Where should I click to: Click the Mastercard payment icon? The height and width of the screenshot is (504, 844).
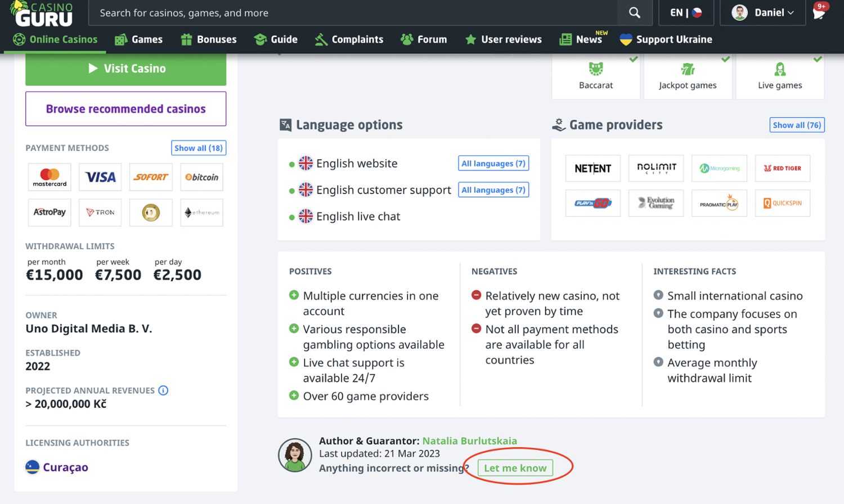point(50,177)
